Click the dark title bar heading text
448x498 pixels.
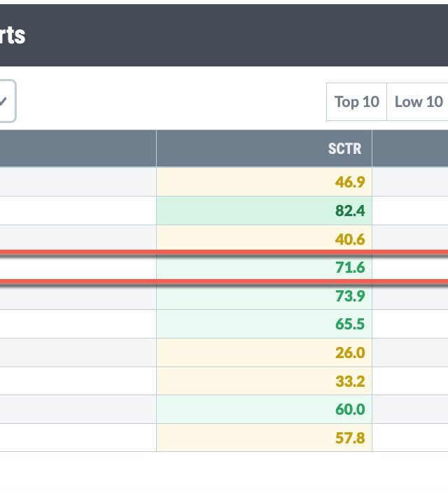(13, 34)
